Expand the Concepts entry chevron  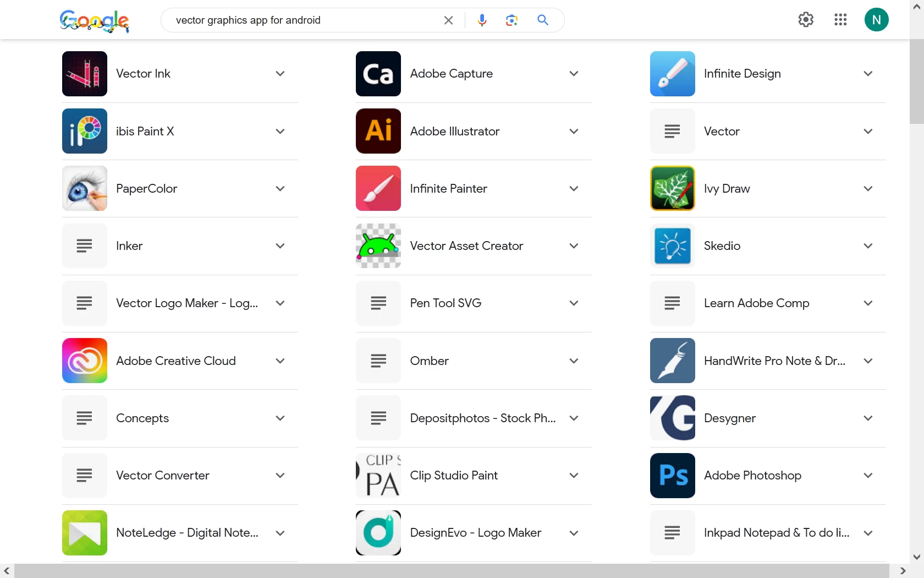pyautogui.click(x=280, y=418)
